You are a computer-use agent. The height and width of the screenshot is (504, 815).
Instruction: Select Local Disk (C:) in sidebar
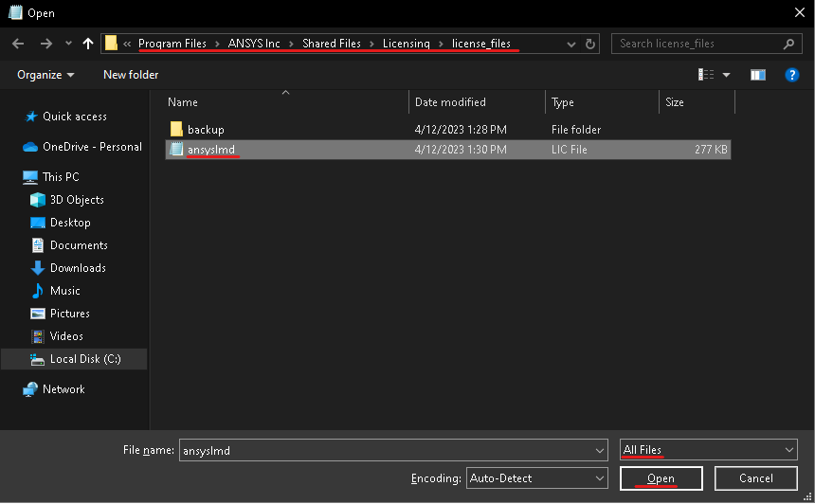(84, 359)
